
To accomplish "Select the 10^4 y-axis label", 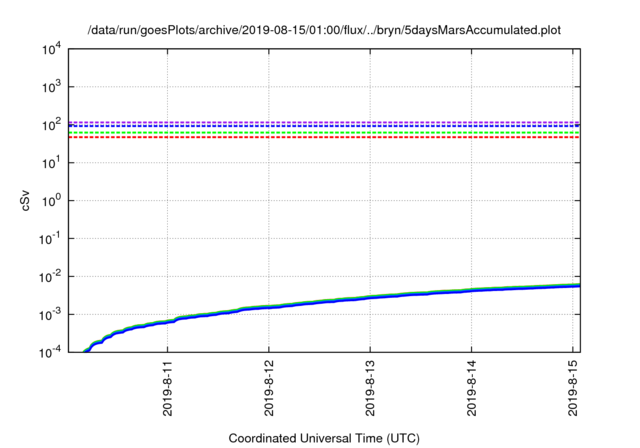I will coord(51,49).
